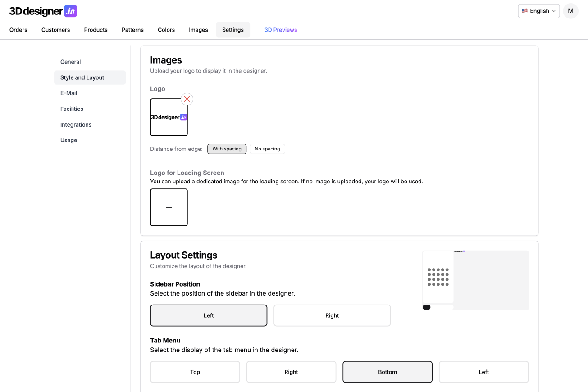
Task: Select With spacing for logo distance
Action: [227, 149]
